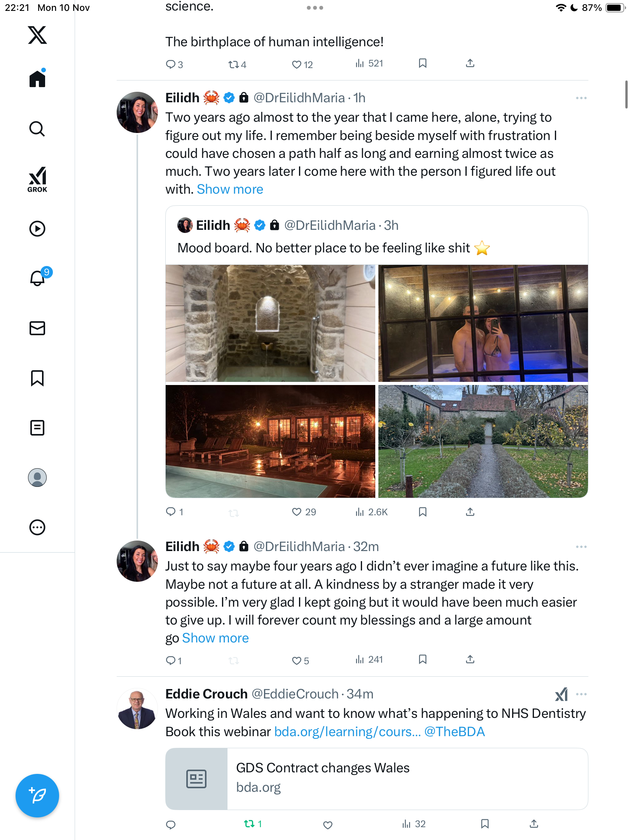
Task: Tap the compose new post button
Action: tap(37, 796)
